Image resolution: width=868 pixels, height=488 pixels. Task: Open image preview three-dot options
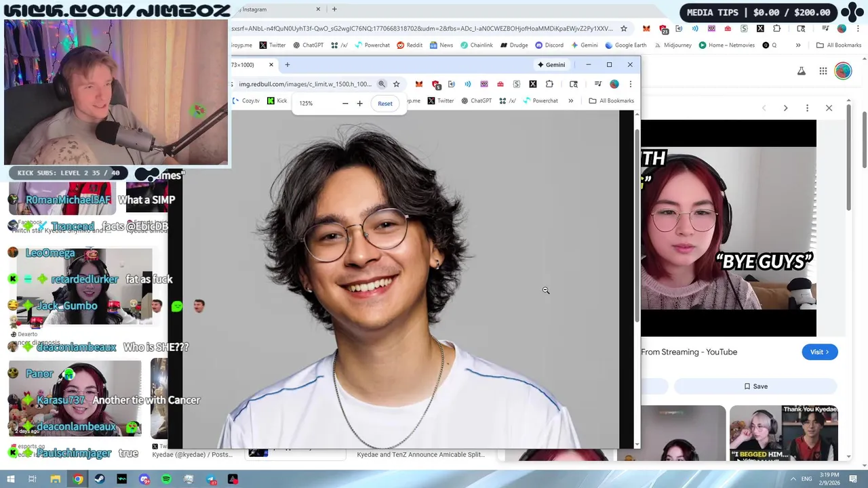(x=807, y=108)
